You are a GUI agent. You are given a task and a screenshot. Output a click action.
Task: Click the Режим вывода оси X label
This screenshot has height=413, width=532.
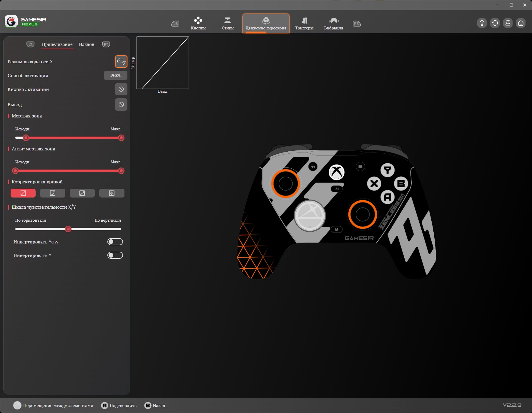pyautogui.click(x=30, y=62)
